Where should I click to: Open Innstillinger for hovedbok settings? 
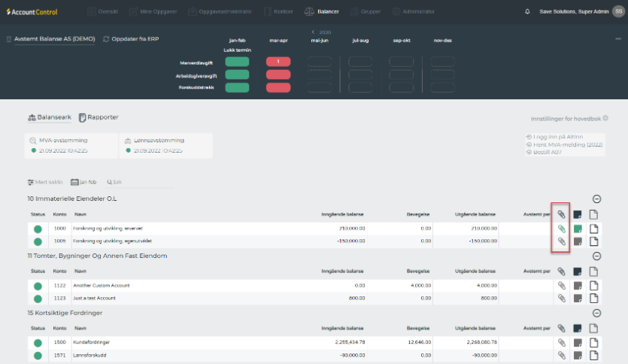pos(569,119)
